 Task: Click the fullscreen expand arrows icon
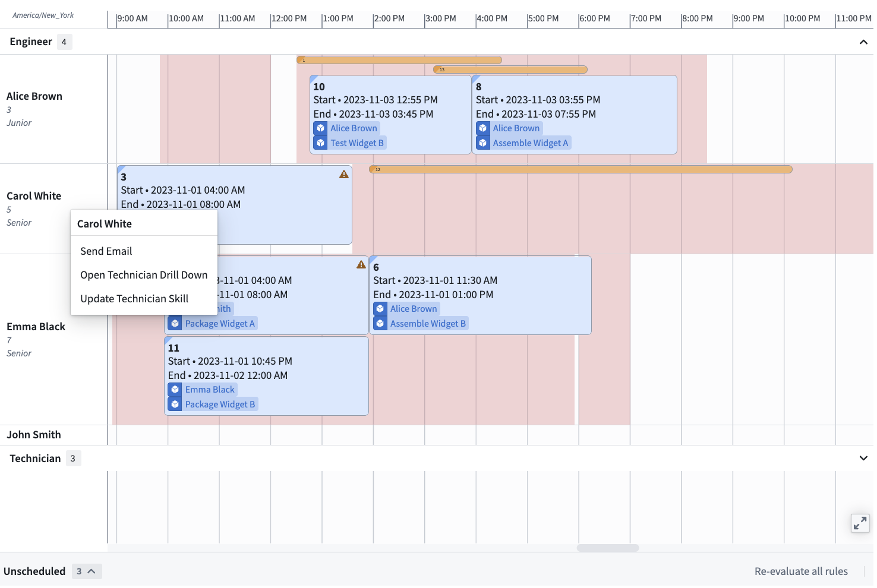click(860, 523)
